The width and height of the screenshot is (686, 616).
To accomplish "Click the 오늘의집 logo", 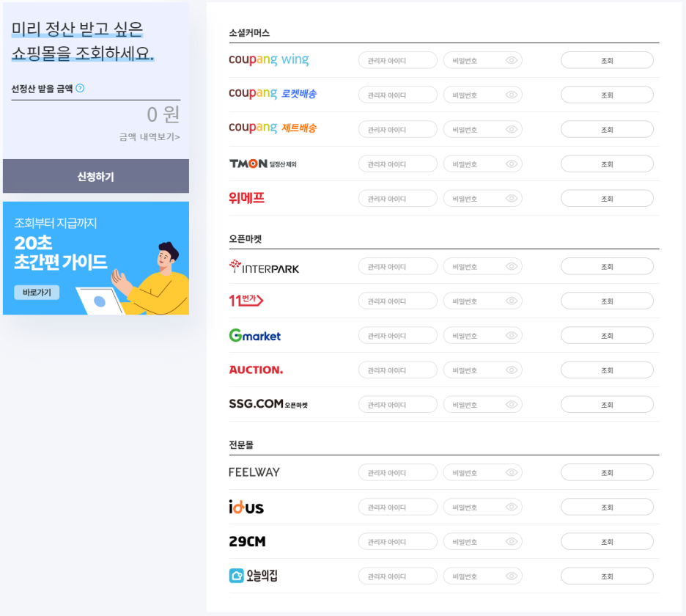I will [253, 576].
